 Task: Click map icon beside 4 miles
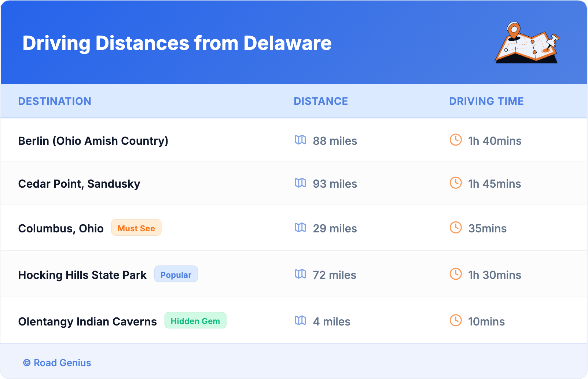point(300,321)
